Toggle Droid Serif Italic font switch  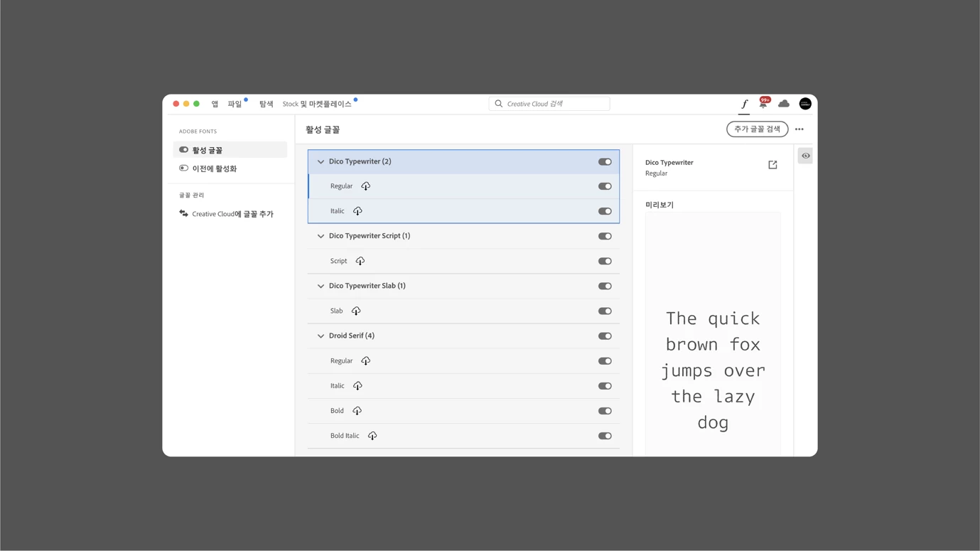[x=605, y=386]
